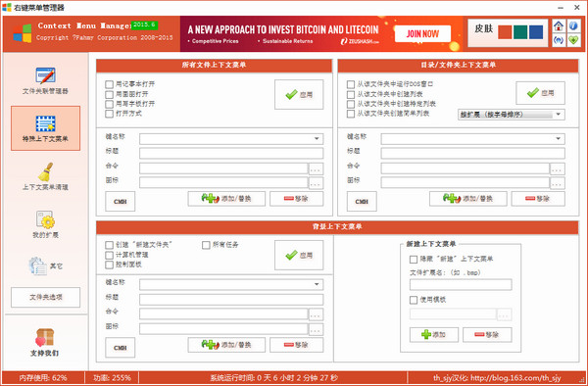Click CMH button in 所有文件 panel
The image size is (588, 386).
tap(120, 202)
